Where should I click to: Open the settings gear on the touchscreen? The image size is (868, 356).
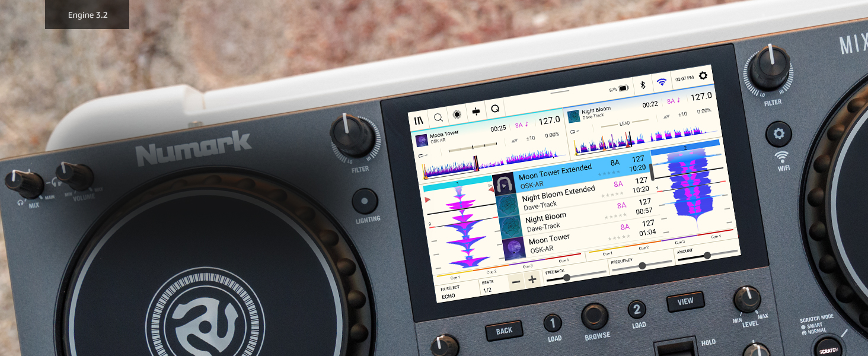point(703,76)
